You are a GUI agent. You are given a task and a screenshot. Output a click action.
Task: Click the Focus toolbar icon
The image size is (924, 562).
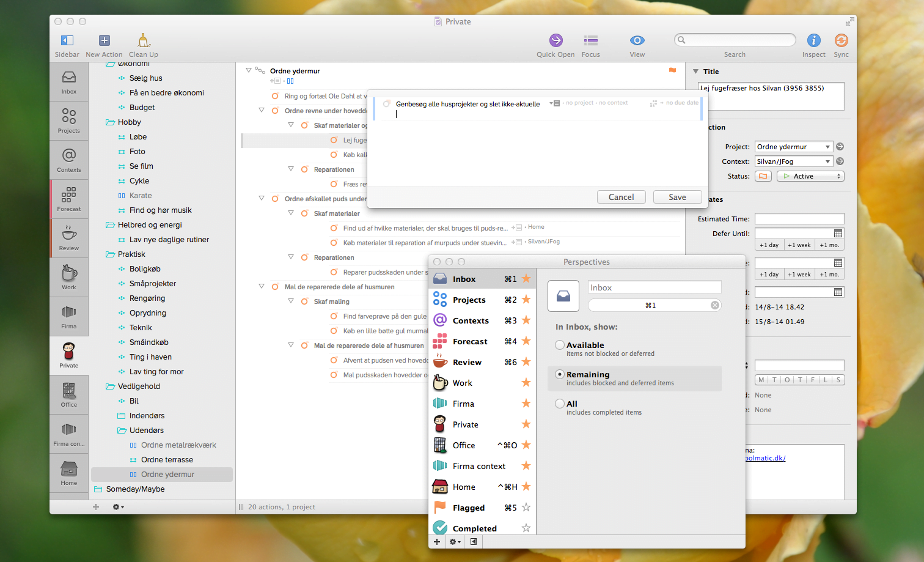pyautogui.click(x=590, y=40)
